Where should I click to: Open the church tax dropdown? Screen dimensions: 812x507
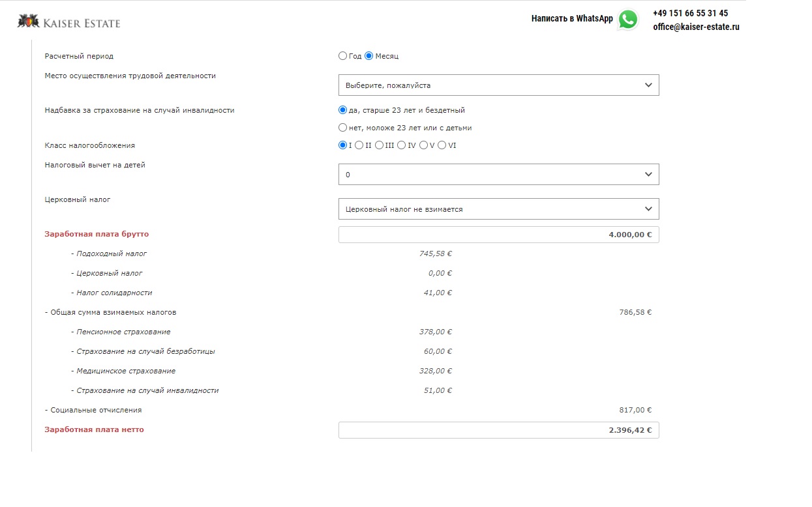pyautogui.click(x=498, y=209)
